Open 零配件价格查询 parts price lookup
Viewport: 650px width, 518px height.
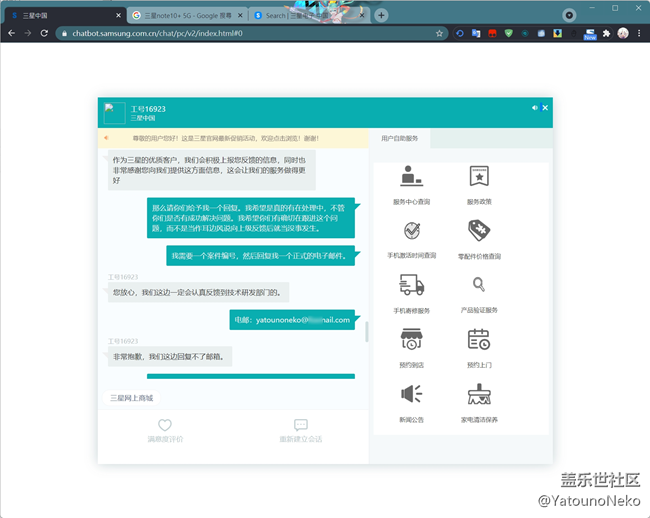479,230
